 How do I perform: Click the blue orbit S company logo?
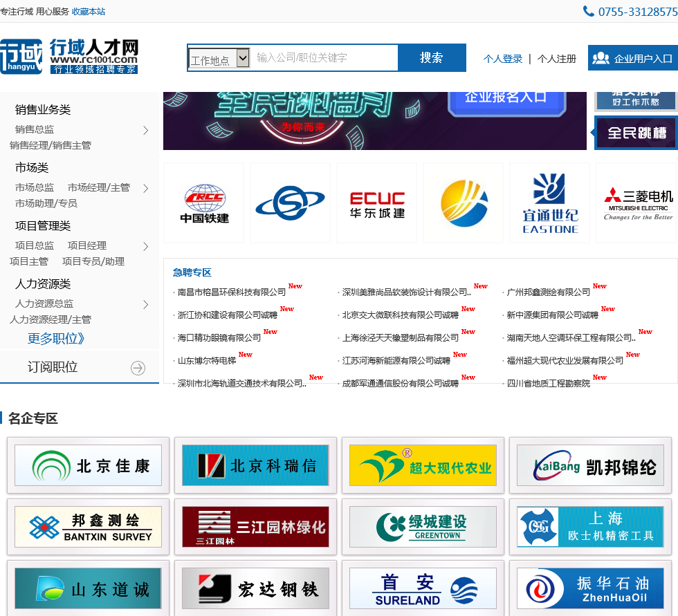(290, 203)
